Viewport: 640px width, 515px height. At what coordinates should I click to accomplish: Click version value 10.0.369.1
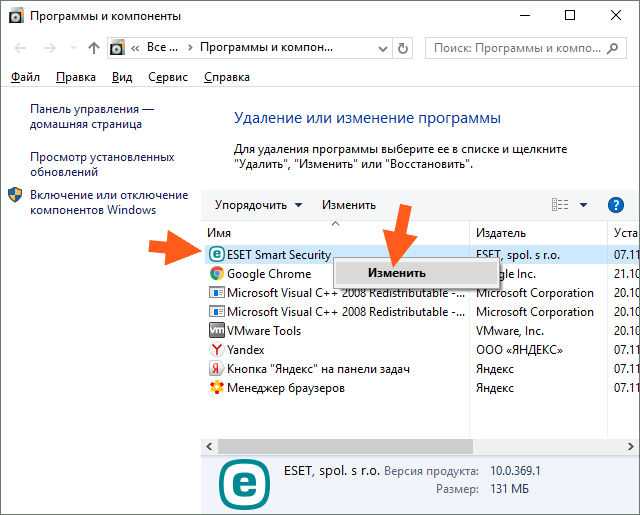click(x=516, y=471)
